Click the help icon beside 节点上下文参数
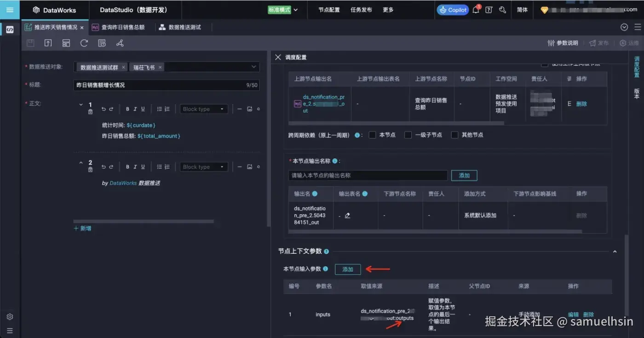Screen dimensions: 644x338 [327, 251]
